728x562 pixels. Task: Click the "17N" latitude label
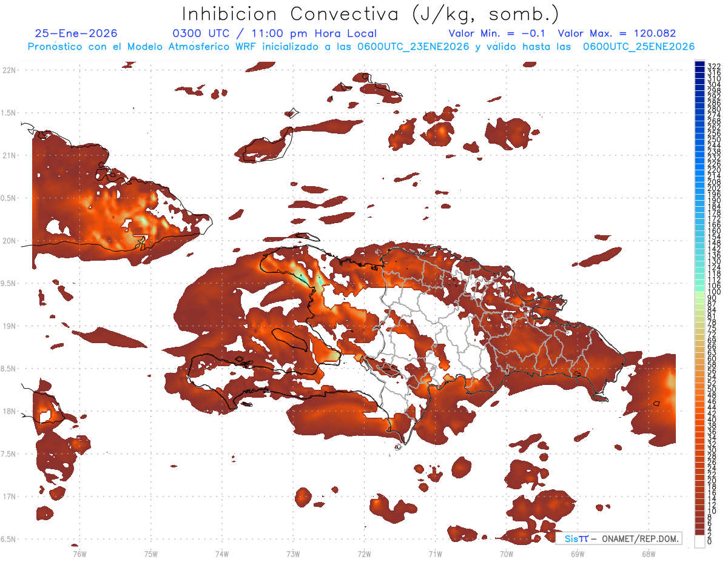[x=9, y=497]
